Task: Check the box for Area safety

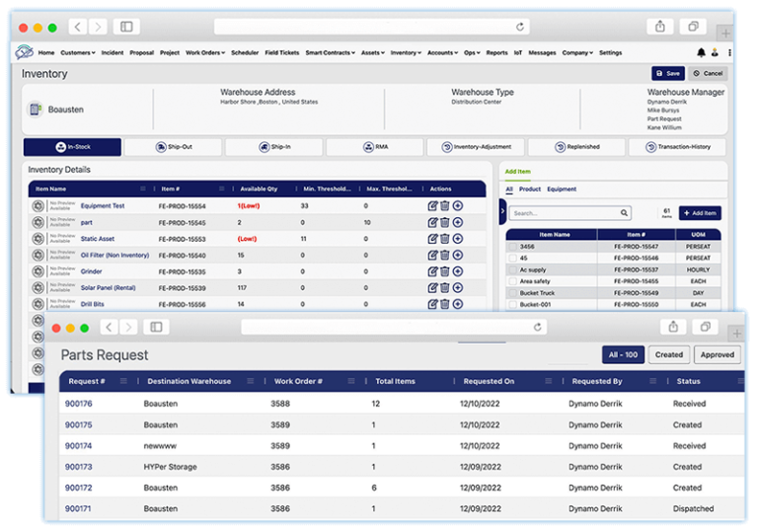Action: [x=513, y=281]
